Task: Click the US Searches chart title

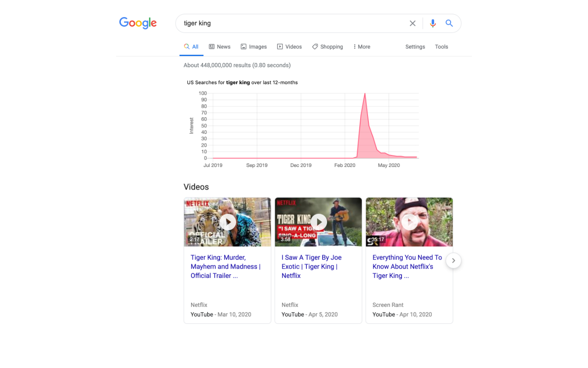Action: click(x=242, y=83)
